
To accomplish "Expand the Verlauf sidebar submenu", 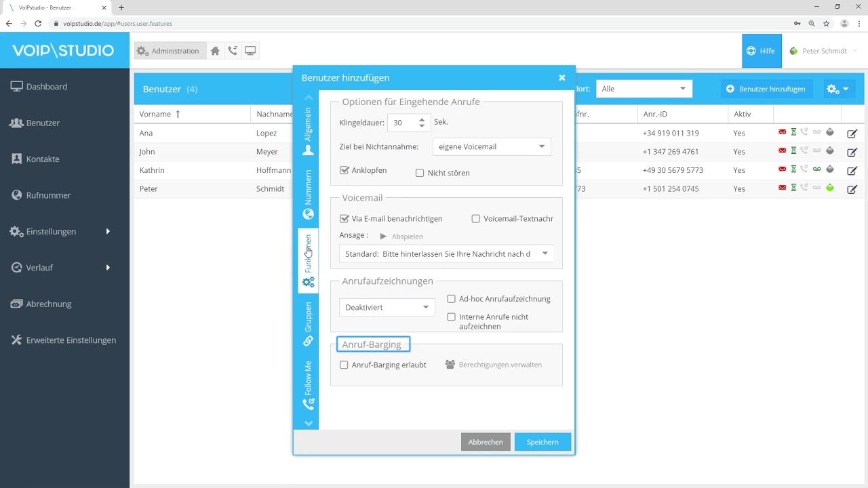I will click(x=108, y=268).
